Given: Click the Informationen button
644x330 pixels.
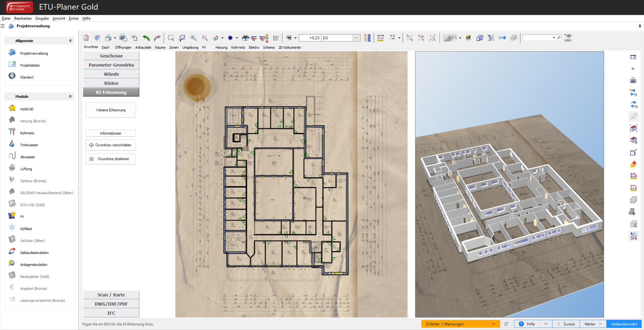Looking at the screenshot, I should [x=111, y=133].
